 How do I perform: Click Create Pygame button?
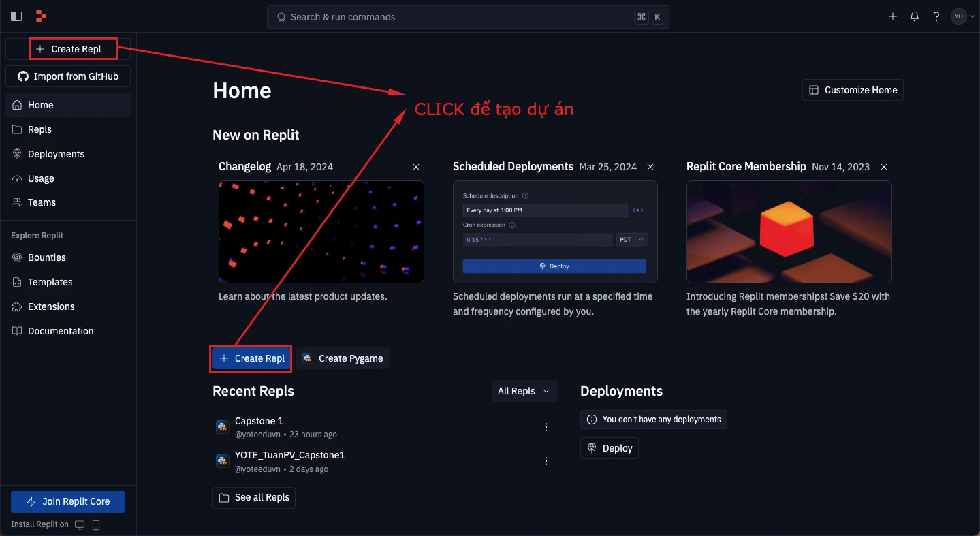tap(343, 358)
